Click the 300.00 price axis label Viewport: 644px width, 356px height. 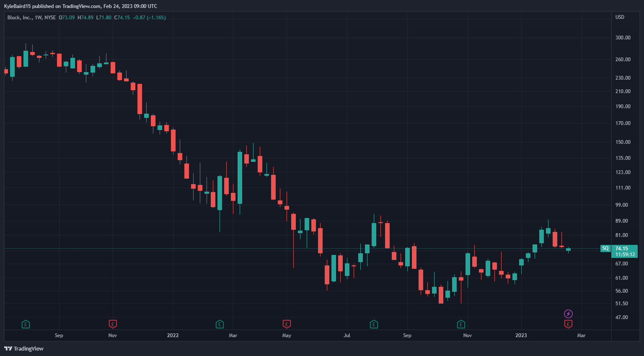[623, 37]
